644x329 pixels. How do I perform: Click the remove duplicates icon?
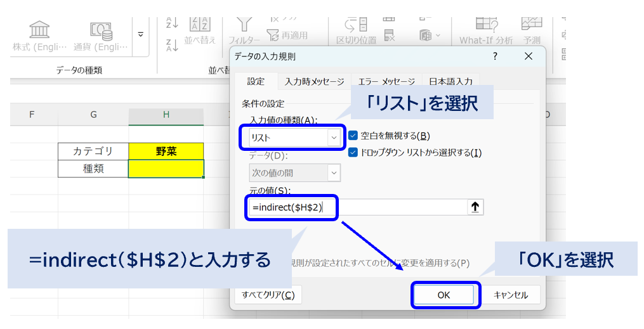[390, 35]
